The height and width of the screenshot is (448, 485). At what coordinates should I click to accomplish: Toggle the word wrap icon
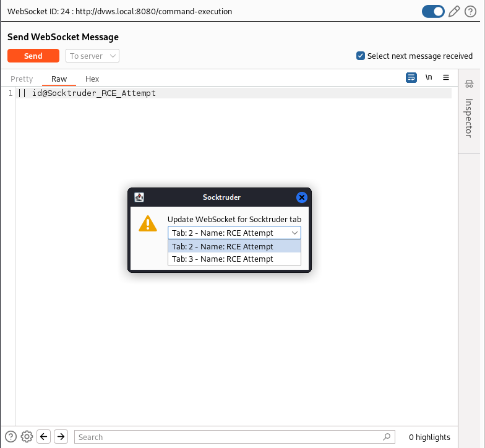411,77
